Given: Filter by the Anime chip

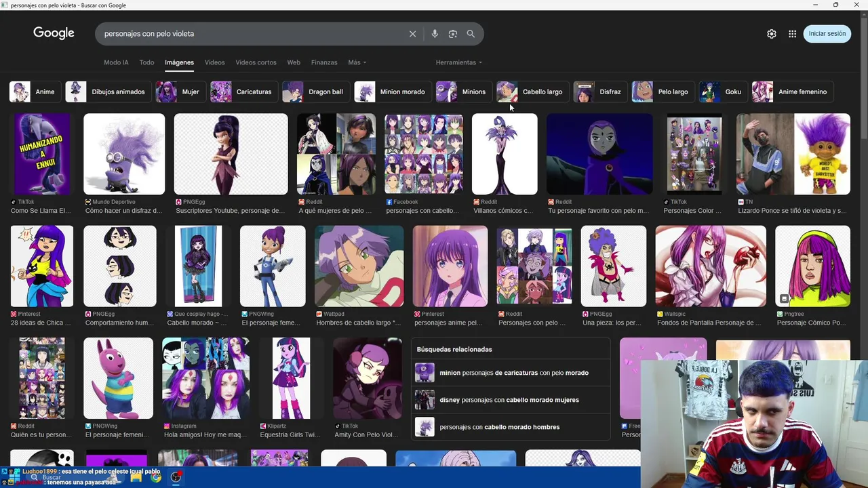Looking at the screenshot, I should click(35, 91).
